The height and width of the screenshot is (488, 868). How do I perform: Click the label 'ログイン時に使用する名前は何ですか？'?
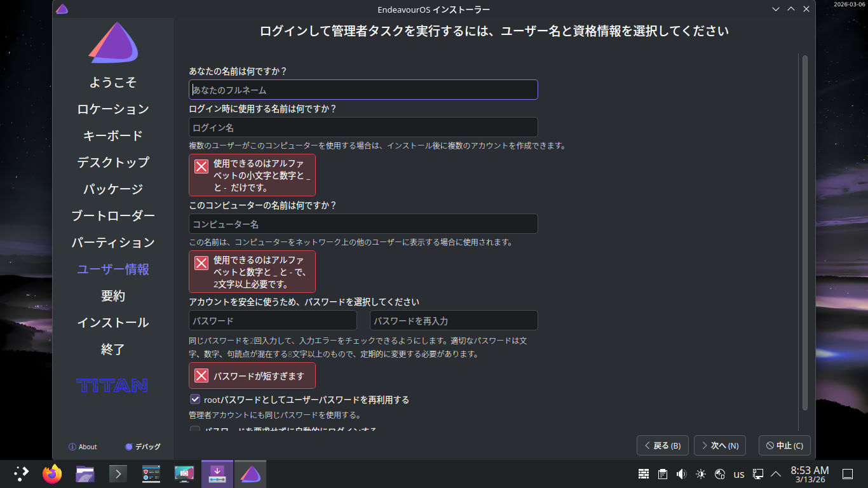coord(263,109)
